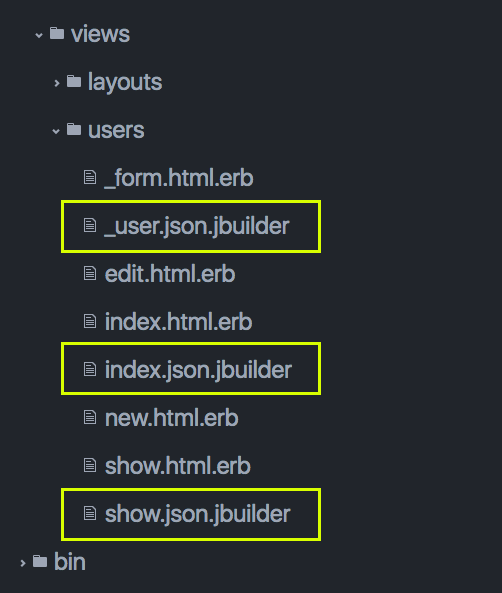Viewport: 502px width, 593px height.
Task: Open index.html.erb in the tree
Action: [x=178, y=322]
